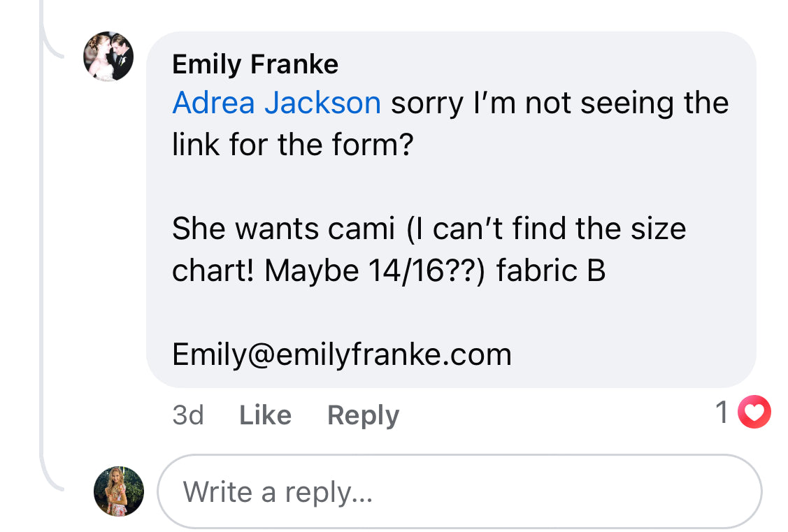Image resolution: width=788 pixels, height=532 pixels.
Task: Reply to Emily Franke's comment
Action: pos(363,415)
